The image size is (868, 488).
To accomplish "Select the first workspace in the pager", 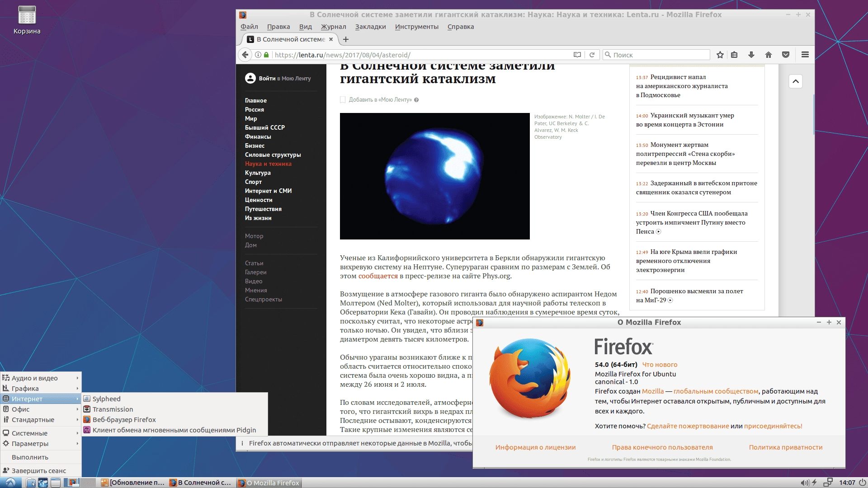I will point(72,483).
